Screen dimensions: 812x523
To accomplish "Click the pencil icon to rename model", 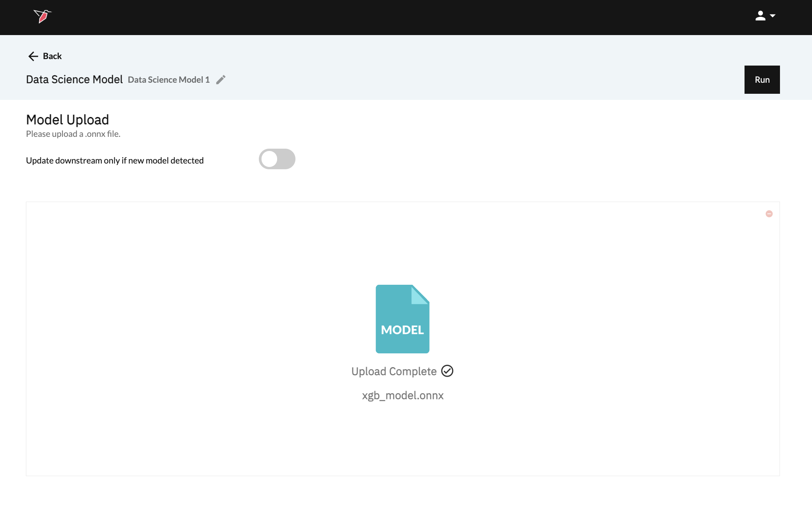I will pos(221,80).
